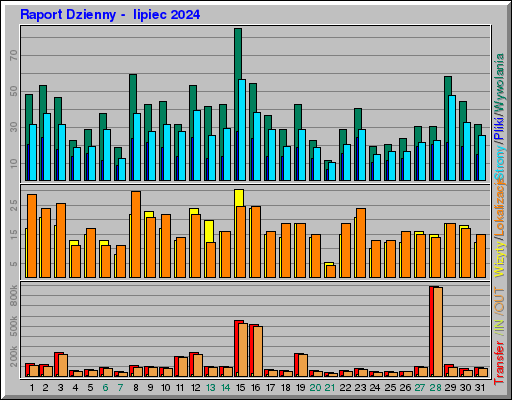Click green day label 27
This screenshot has height=400, width=512.
tap(420, 388)
